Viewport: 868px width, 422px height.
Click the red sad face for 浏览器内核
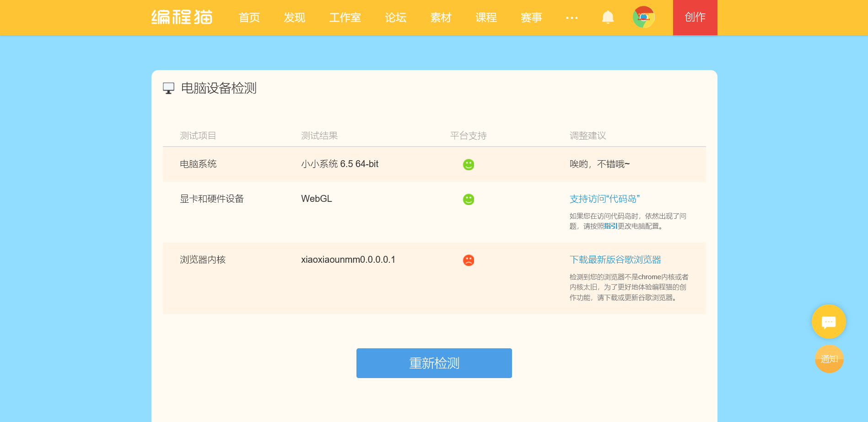[469, 260]
